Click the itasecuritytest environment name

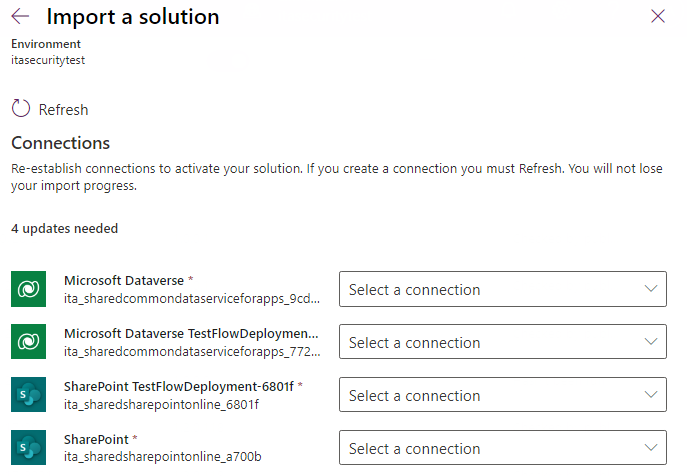click(x=50, y=60)
